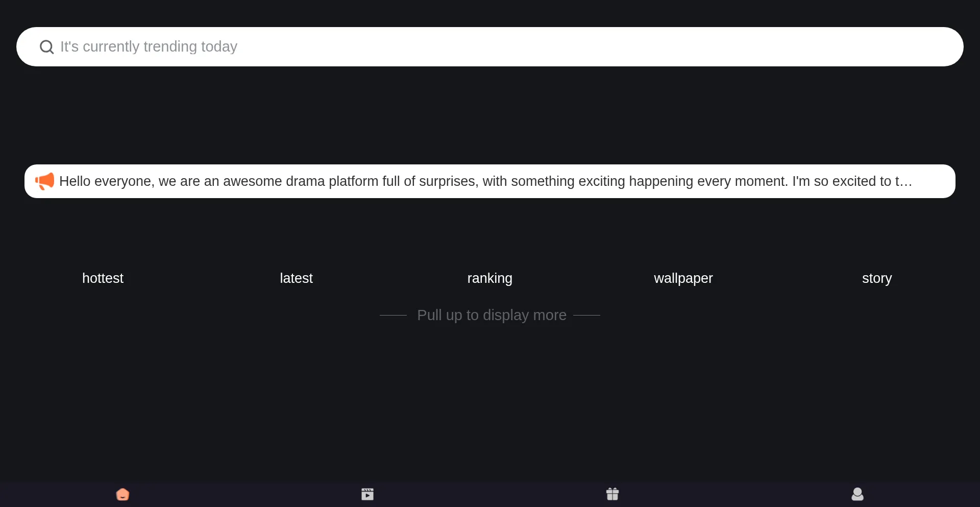Select the 'story' category
This screenshot has height=507, width=980.
(x=876, y=278)
